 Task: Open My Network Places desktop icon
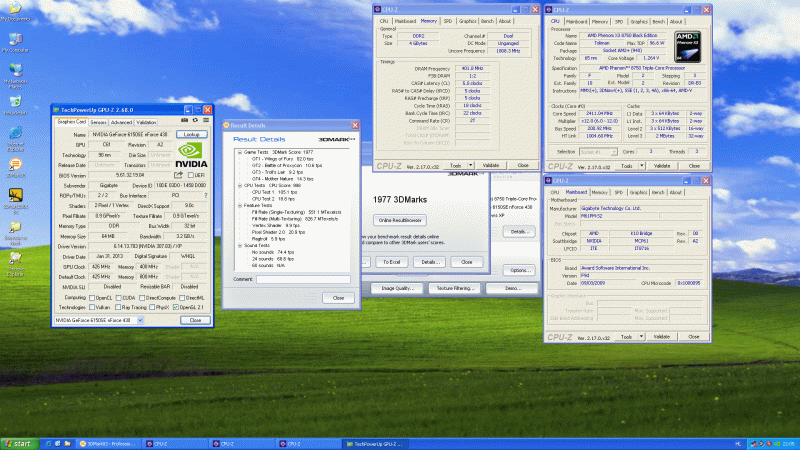(15, 77)
